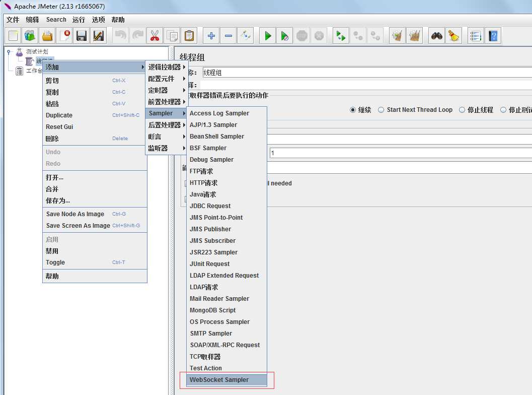Open the 选项 menu
Screen dimensions: 532x395
pyautogui.click(x=98, y=20)
